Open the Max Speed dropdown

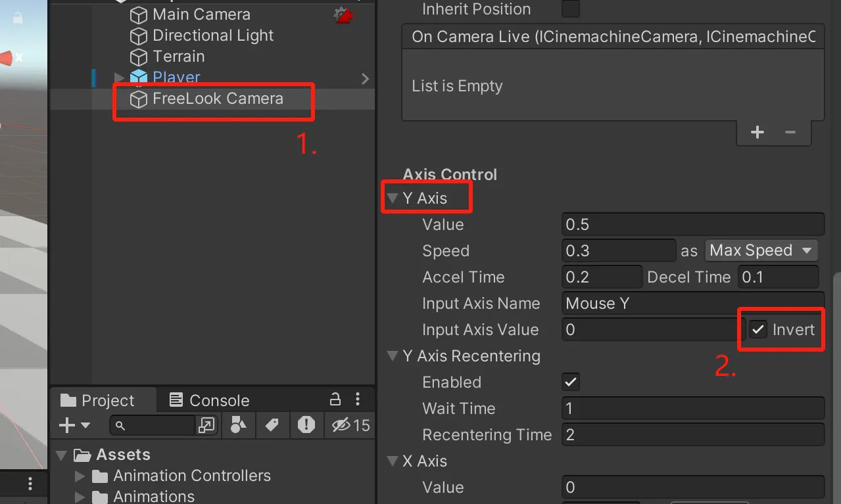point(761,250)
